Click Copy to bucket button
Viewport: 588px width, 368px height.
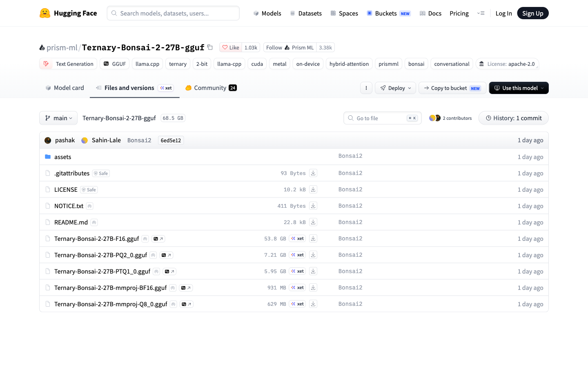coord(452,88)
